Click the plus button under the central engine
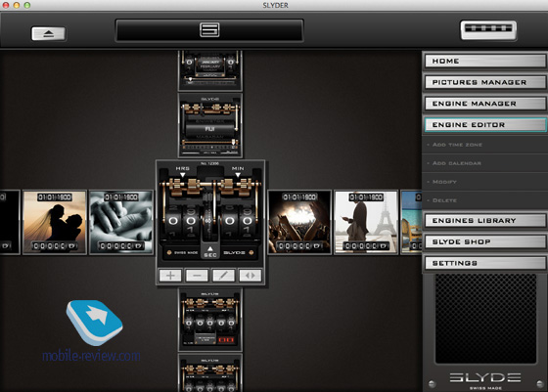Screen dimensions: 548x392 pos(170,276)
